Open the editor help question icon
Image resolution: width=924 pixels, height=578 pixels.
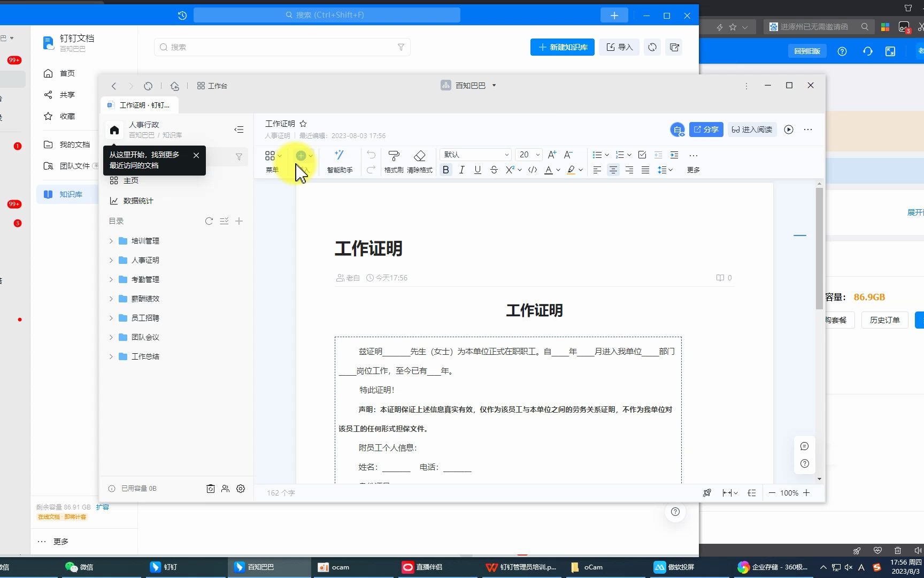(x=805, y=463)
